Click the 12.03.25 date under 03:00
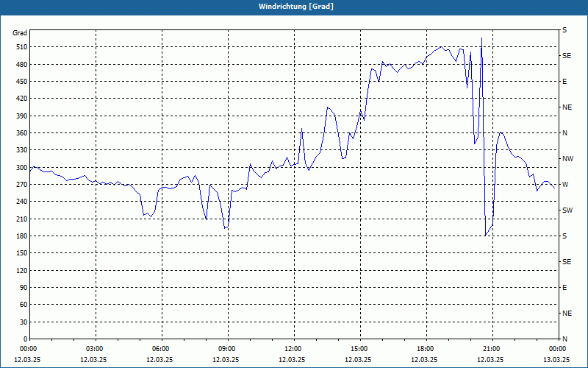Screen dimensions: 588x368 tap(94, 359)
